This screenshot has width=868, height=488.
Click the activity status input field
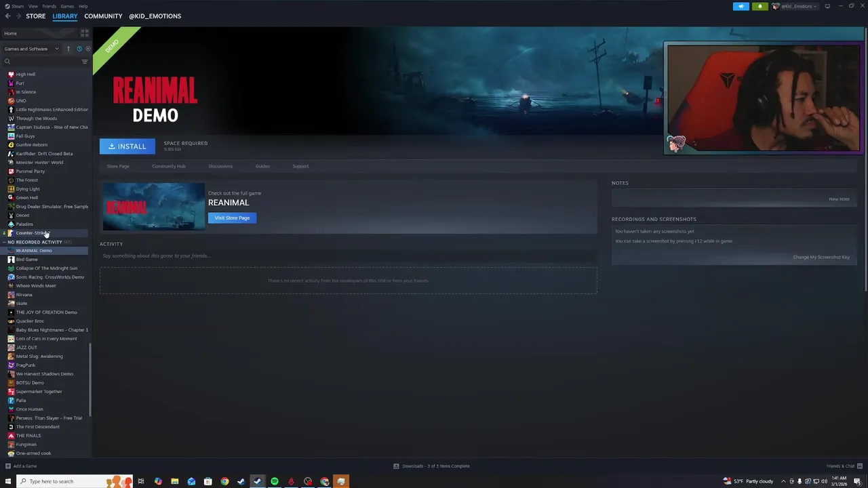click(x=348, y=256)
